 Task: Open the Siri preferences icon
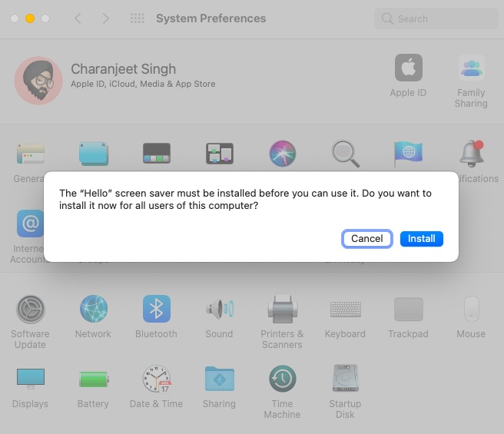[x=283, y=154]
